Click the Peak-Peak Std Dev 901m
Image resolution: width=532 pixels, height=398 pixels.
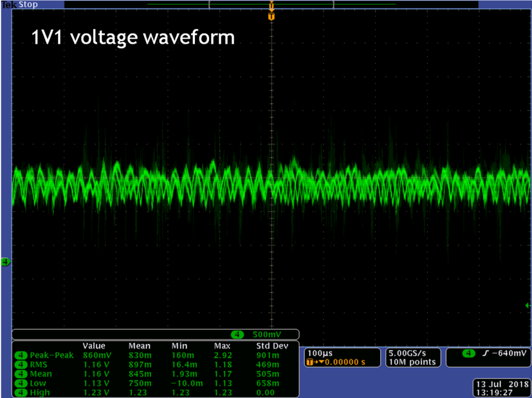268,356
